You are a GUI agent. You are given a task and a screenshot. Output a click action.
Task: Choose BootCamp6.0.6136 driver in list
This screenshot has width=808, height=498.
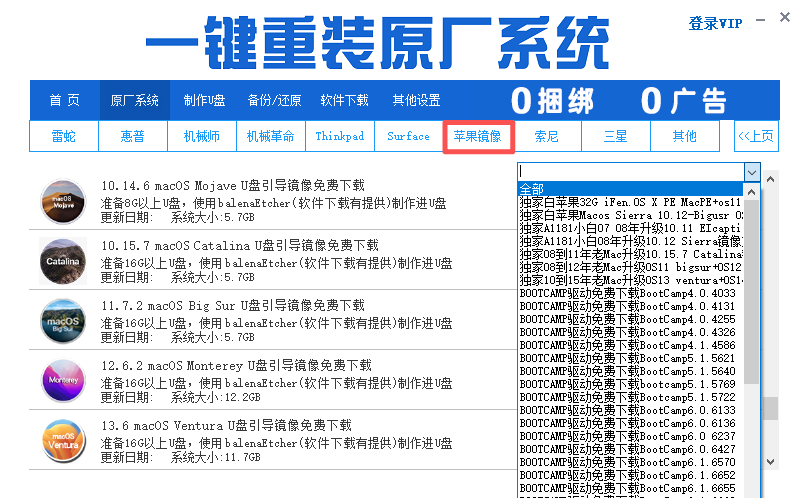(630, 423)
